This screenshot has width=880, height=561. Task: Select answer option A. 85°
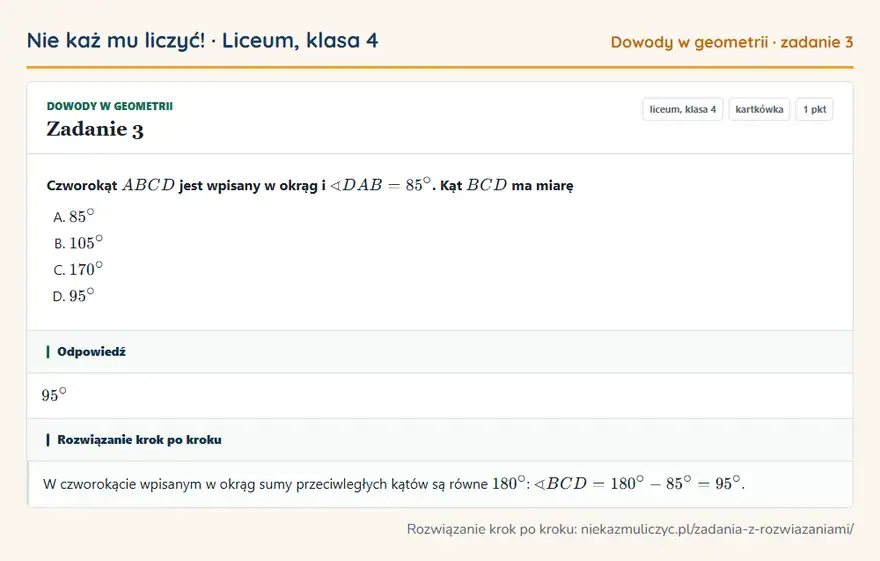pyautogui.click(x=74, y=217)
